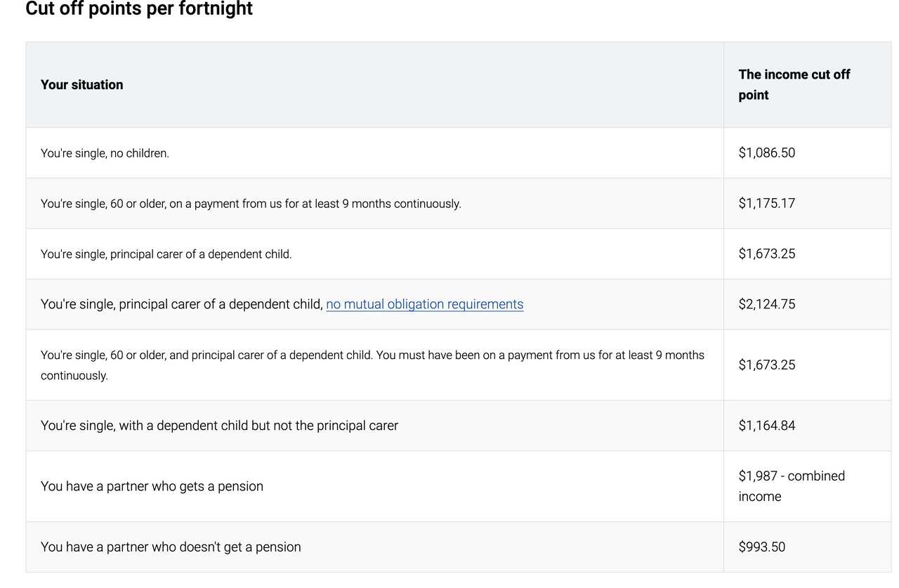The width and height of the screenshot is (899, 588).
Task: Click the 'Cut off points per fortnight' heading
Action: [x=139, y=9]
